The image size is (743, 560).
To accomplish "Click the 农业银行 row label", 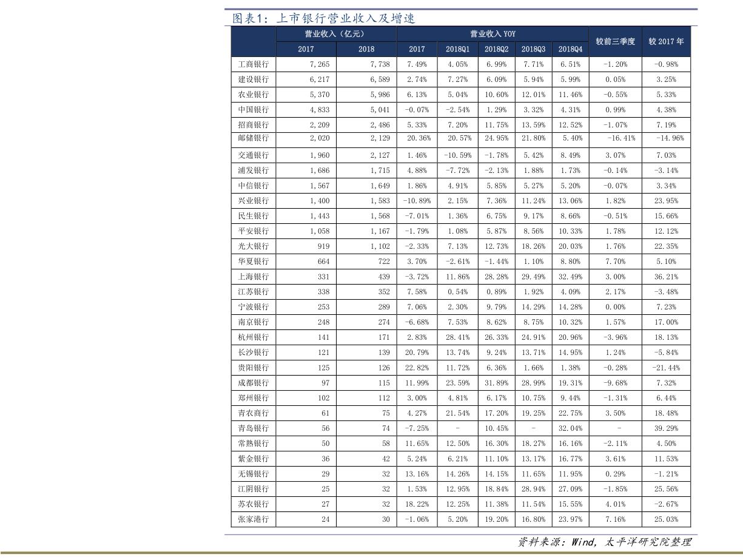I will (x=254, y=95).
